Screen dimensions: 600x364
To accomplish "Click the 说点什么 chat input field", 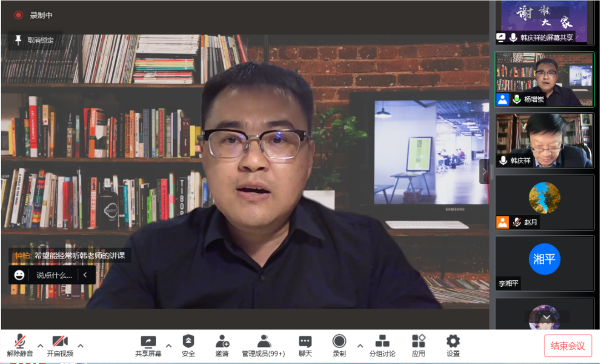I will point(54,275).
